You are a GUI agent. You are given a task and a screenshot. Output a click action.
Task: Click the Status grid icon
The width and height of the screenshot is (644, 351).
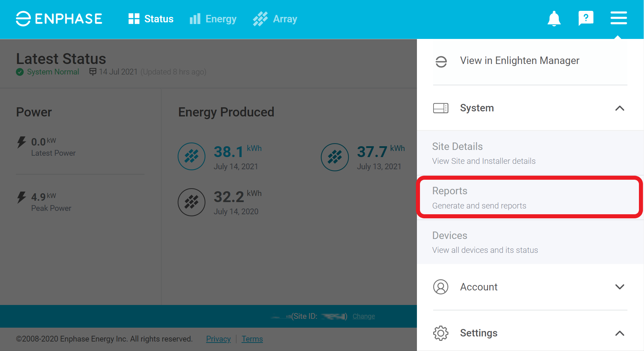pos(134,19)
